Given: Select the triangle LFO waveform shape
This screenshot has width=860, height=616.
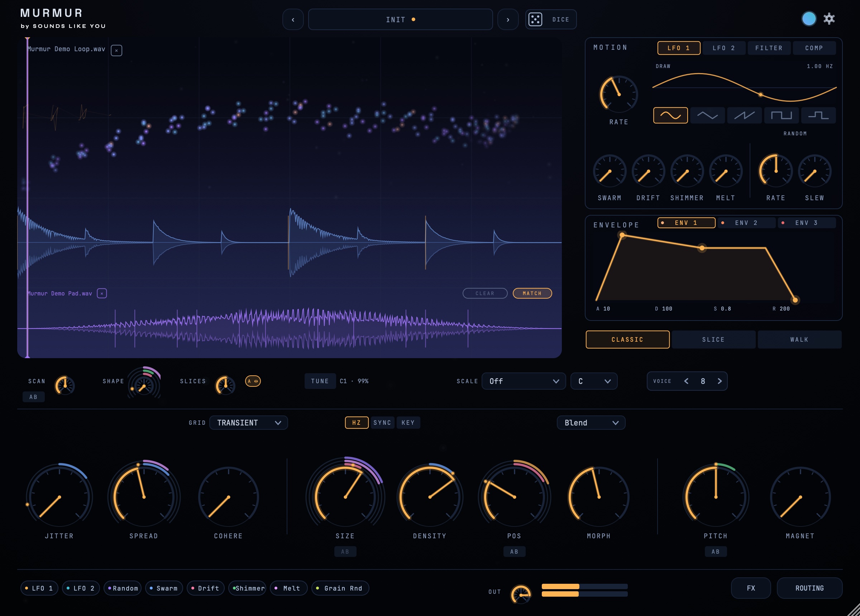Looking at the screenshot, I should point(707,115).
